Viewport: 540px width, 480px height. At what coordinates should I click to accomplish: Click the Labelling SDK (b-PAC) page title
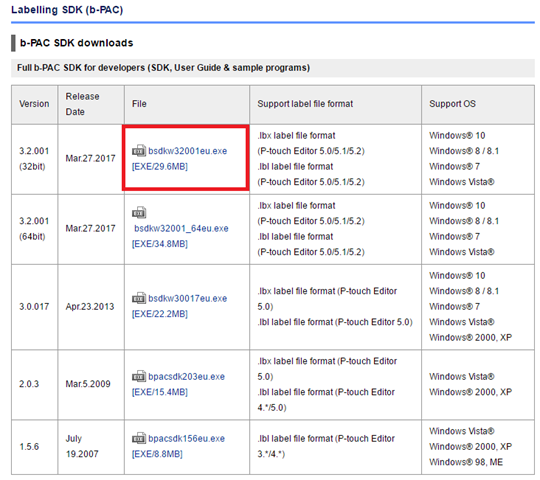point(67,10)
